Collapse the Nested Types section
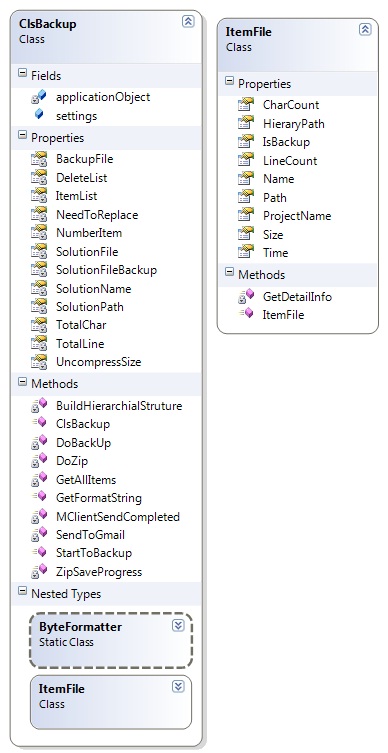This screenshot has height=753, width=388. click(x=22, y=592)
